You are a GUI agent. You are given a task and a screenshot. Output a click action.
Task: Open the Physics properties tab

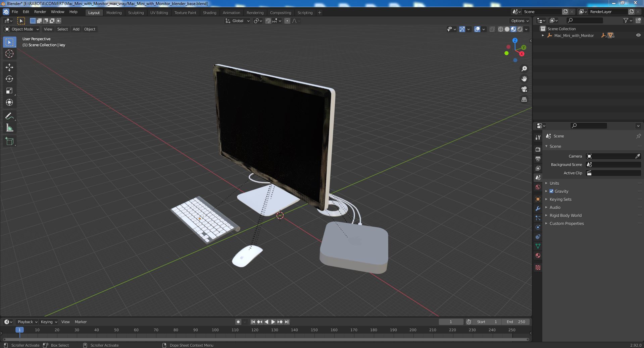click(538, 227)
